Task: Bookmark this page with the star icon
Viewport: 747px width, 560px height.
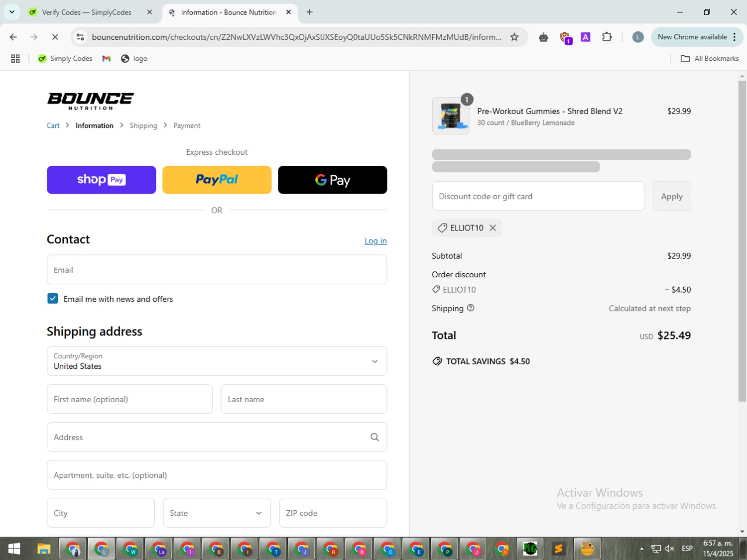Action: (514, 37)
